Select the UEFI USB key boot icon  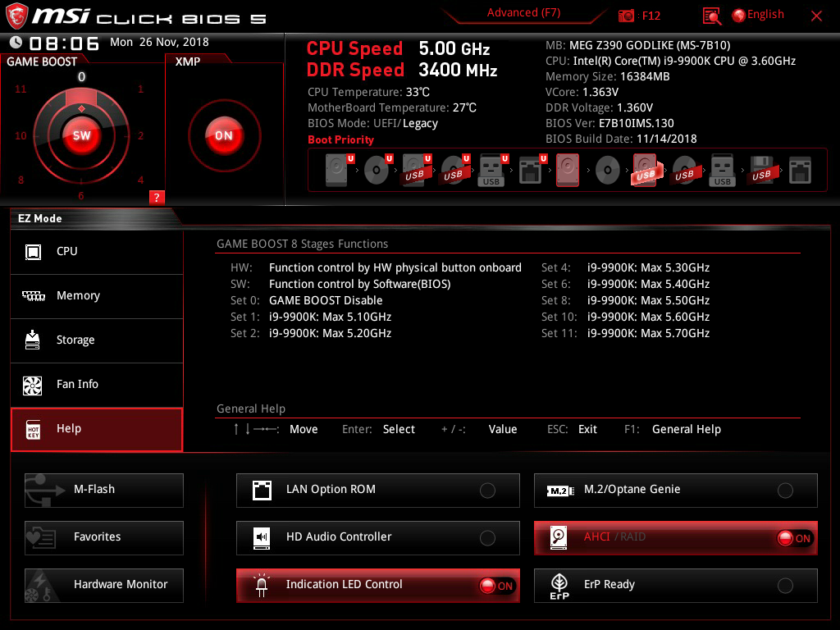492,171
